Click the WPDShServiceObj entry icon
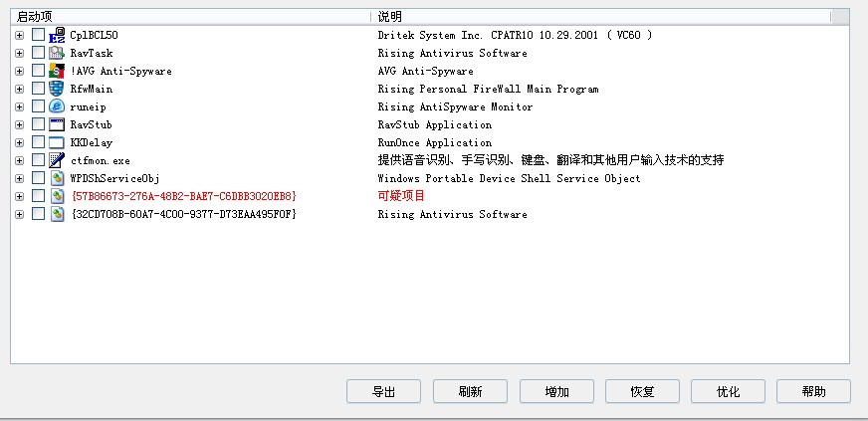 tap(57, 178)
